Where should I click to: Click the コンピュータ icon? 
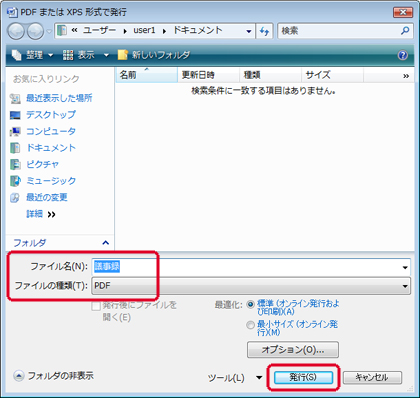15,131
